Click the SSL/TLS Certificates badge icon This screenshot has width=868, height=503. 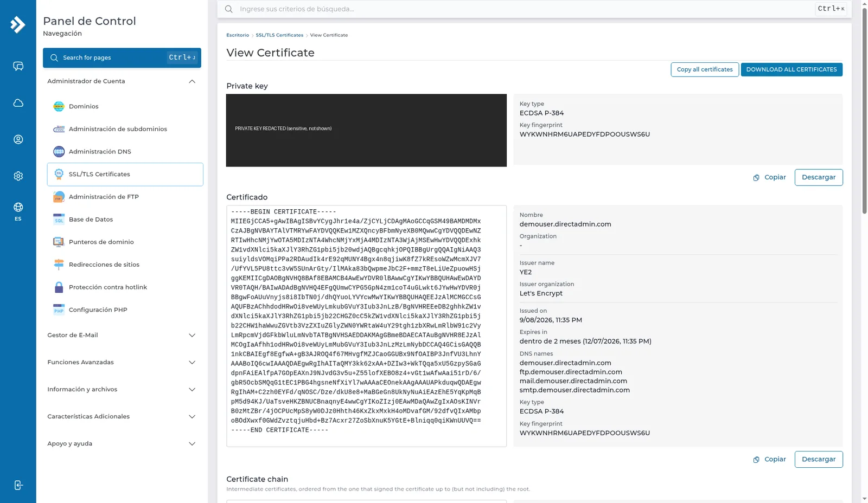click(x=59, y=174)
